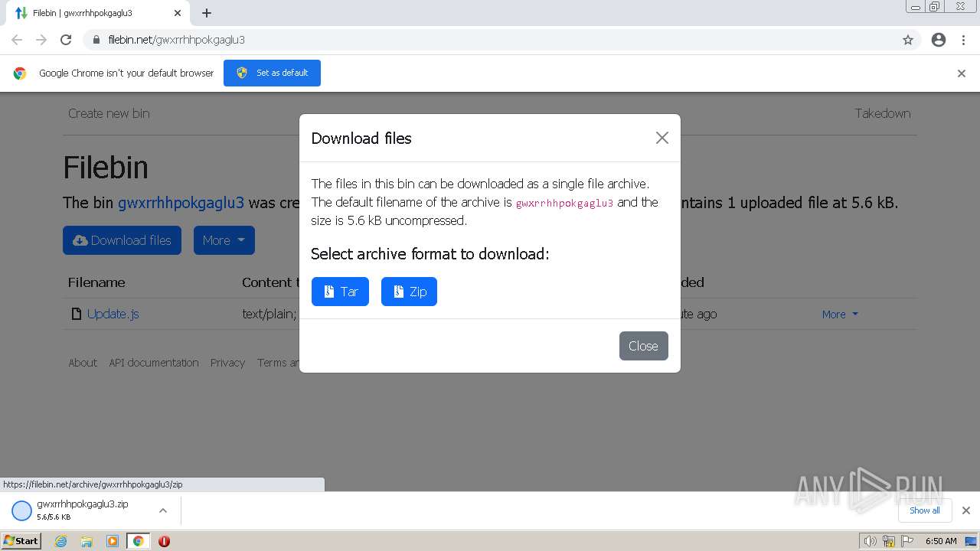Download the archive as Zip
The image size is (980, 551).
click(409, 292)
